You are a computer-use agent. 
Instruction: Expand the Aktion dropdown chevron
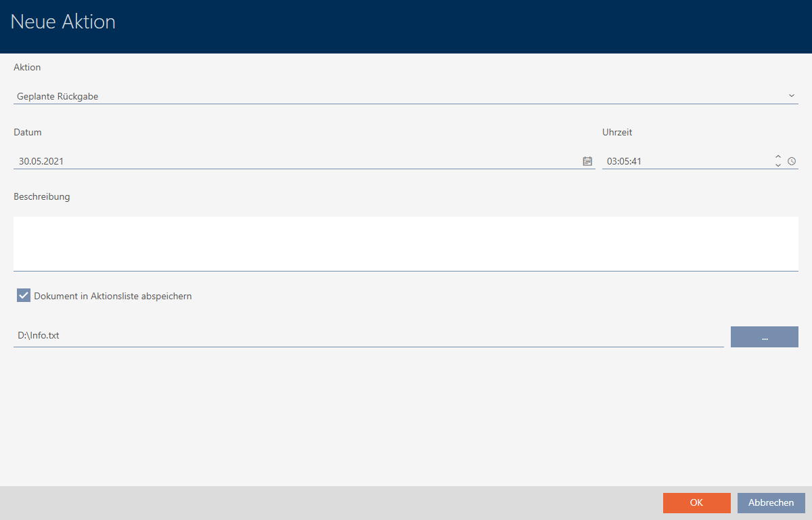pos(792,96)
